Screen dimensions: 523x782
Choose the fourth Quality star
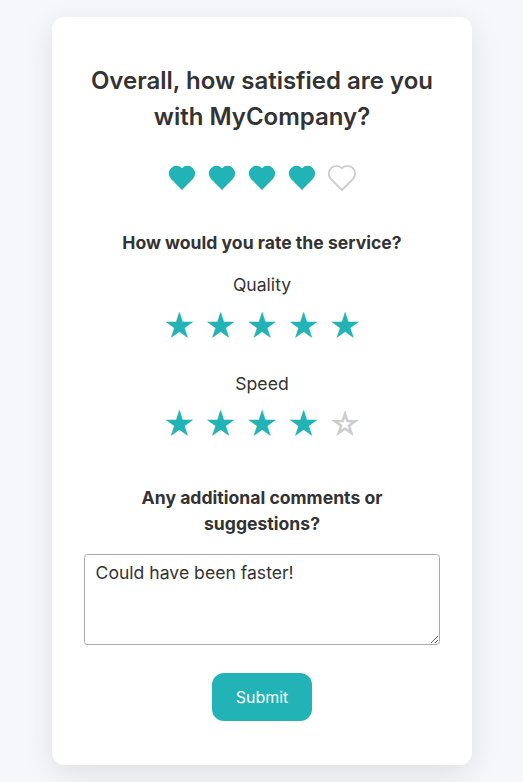304,326
